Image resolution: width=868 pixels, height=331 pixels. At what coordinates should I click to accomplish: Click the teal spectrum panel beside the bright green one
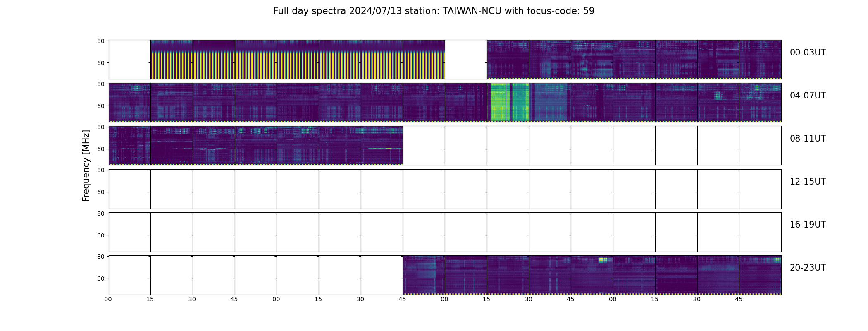click(x=550, y=102)
